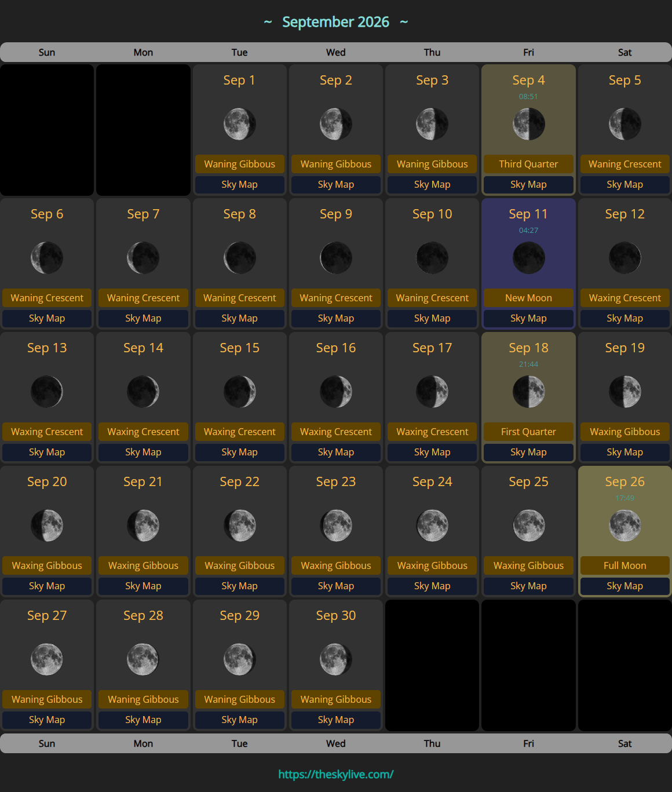This screenshot has height=792, width=672.
Task: Click the Sat label in the bottom row
Action: pyautogui.click(x=624, y=743)
